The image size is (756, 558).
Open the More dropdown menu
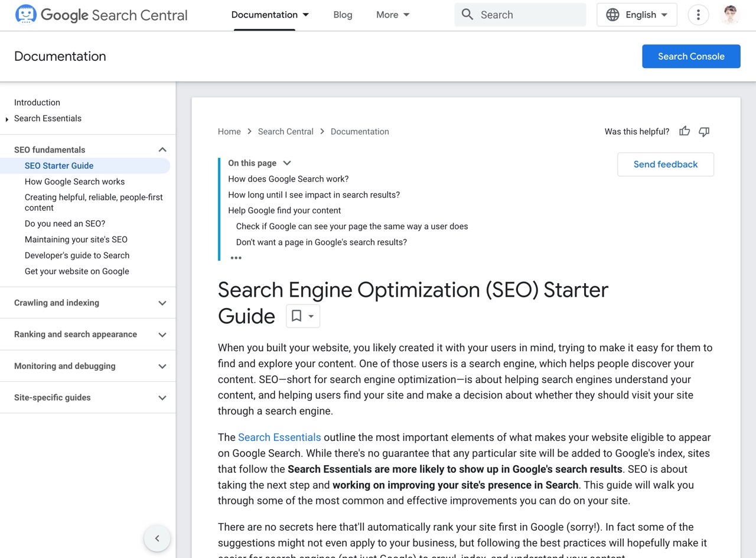393,15
